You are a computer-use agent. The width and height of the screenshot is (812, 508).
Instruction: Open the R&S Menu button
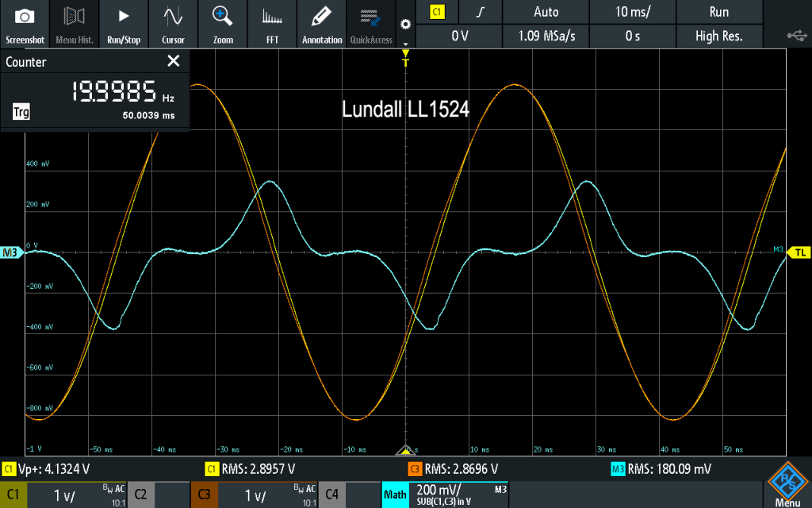pyautogui.click(x=787, y=486)
